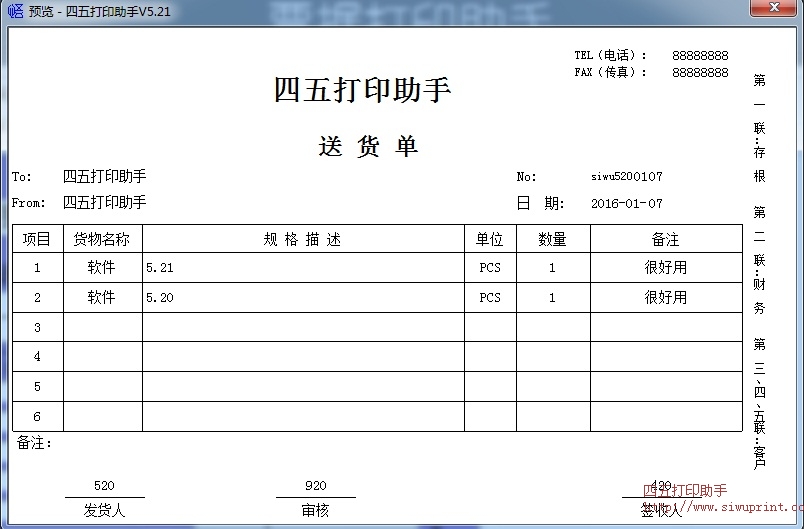This screenshot has height=529, width=804.
Task: Click the 数量 column header
Action: pos(552,240)
